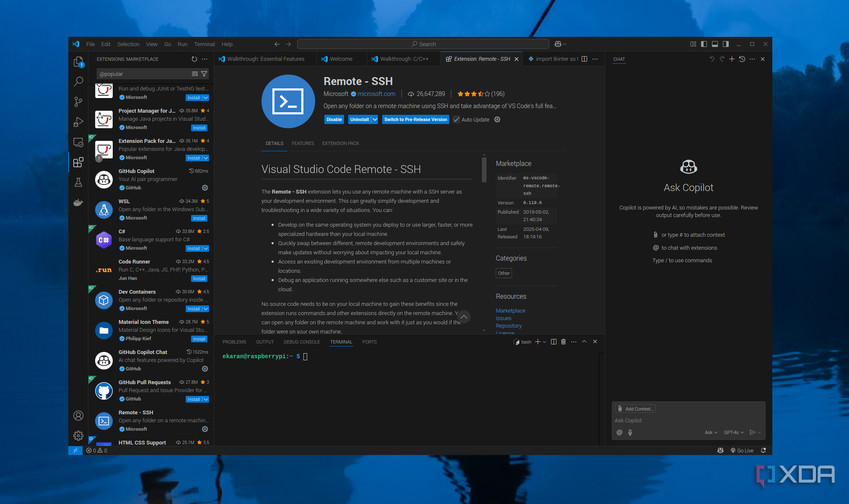Viewport: 849px width, 504px height.
Task: Toggle the Auto Update checkbox
Action: [x=456, y=119]
